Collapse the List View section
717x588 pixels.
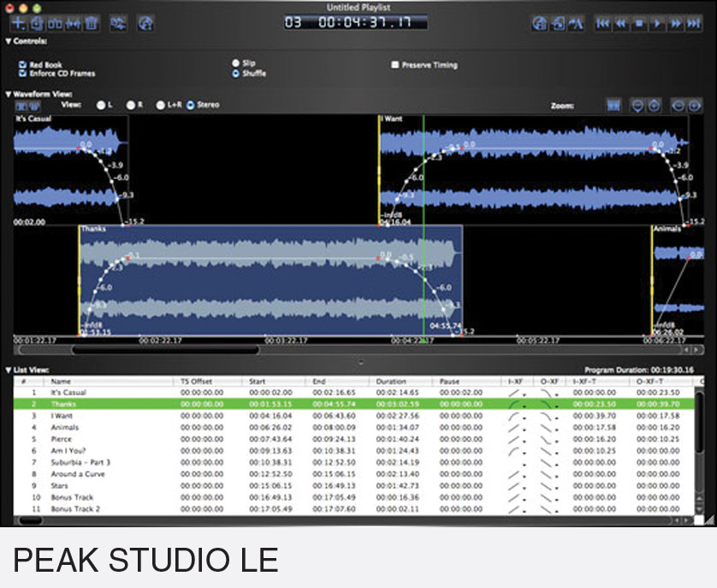tap(9, 370)
